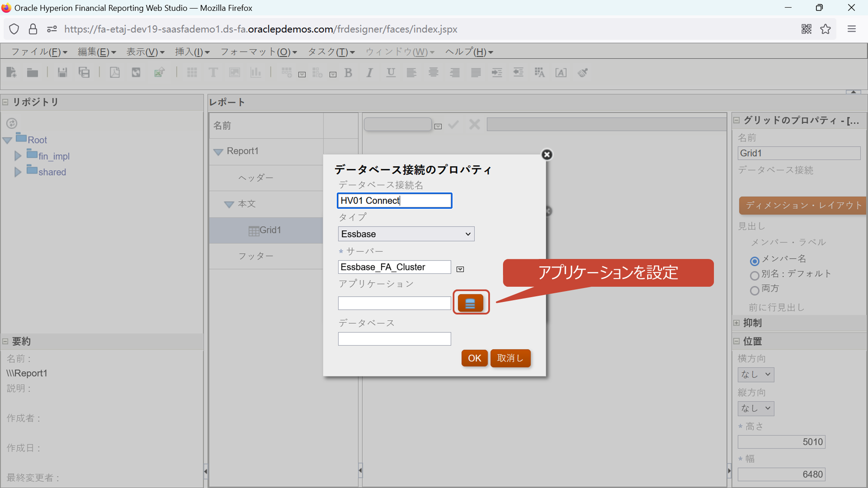
Task: Click the insert chart toolbar icon
Action: [x=256, y=73]
